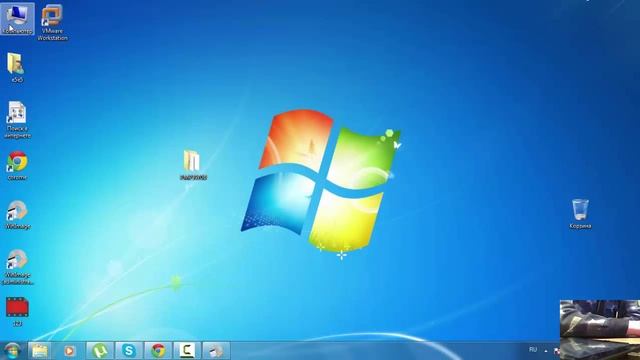Switch the RU input language indicator
Screen dimensions: 640x360
(533, 350)
